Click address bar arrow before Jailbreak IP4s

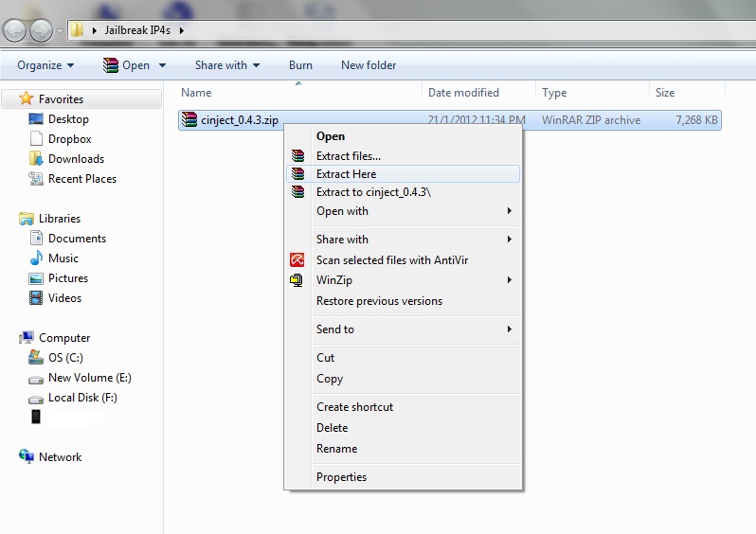(x=95, y=30)
